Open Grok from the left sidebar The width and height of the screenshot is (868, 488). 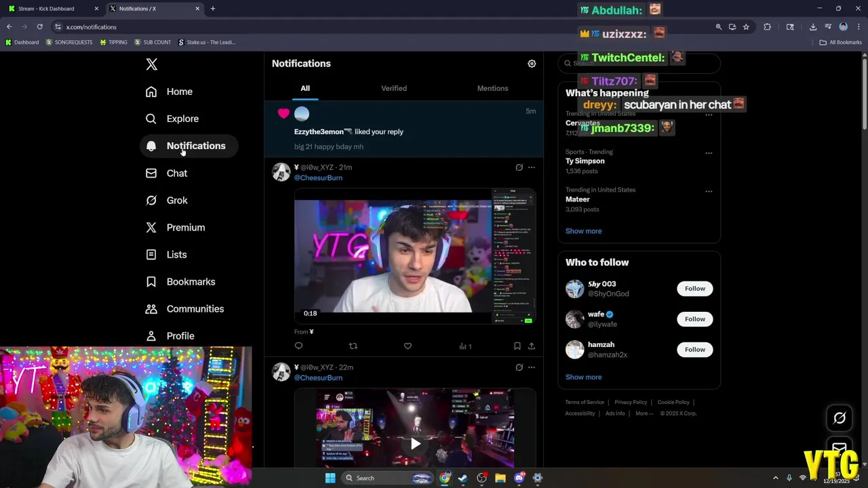(167, 200)
